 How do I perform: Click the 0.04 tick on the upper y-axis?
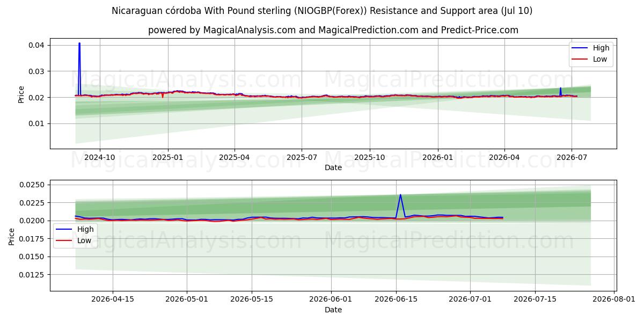click(x=36, y=45)
